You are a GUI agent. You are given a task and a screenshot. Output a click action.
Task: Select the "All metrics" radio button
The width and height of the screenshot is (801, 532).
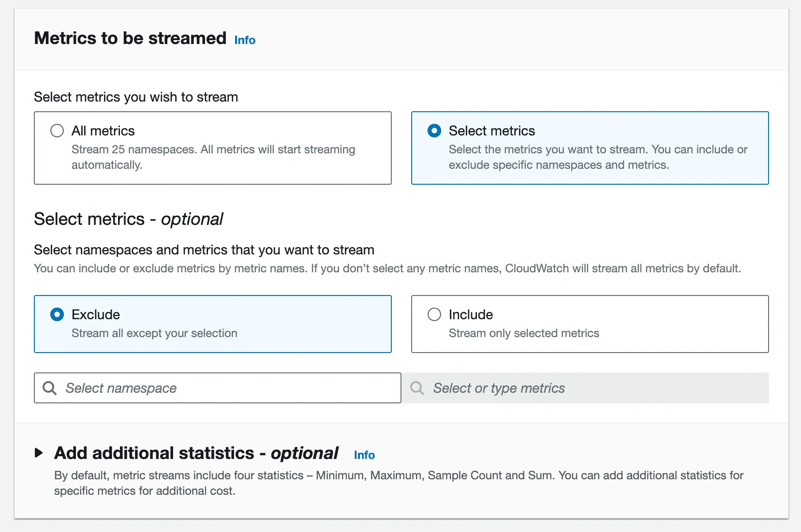point(57,130)
